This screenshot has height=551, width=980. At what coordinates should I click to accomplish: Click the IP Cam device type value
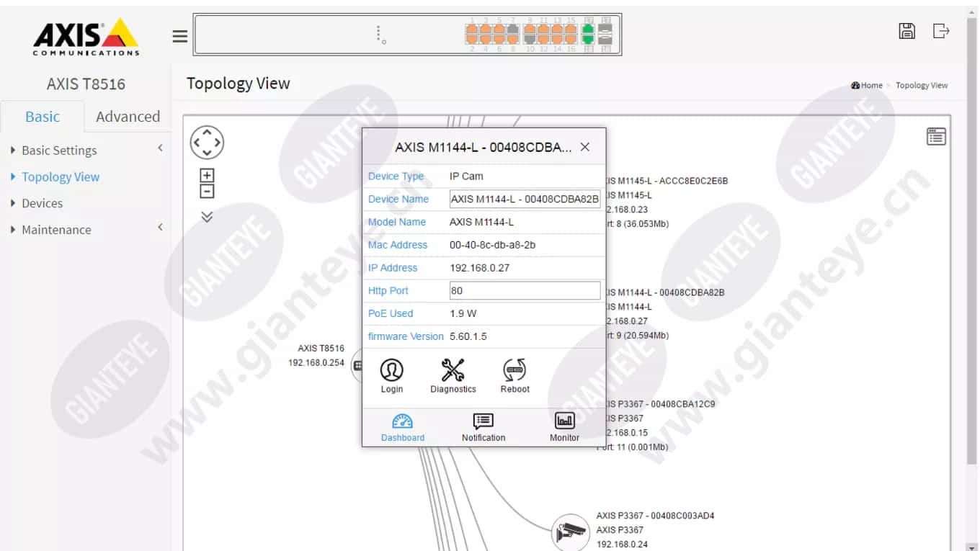point(466,176)
